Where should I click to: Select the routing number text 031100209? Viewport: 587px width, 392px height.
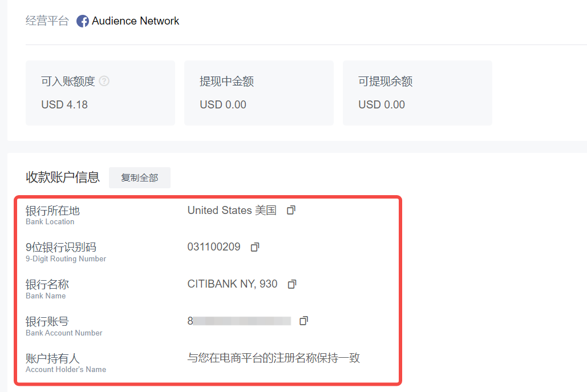(x=214, y=246)
